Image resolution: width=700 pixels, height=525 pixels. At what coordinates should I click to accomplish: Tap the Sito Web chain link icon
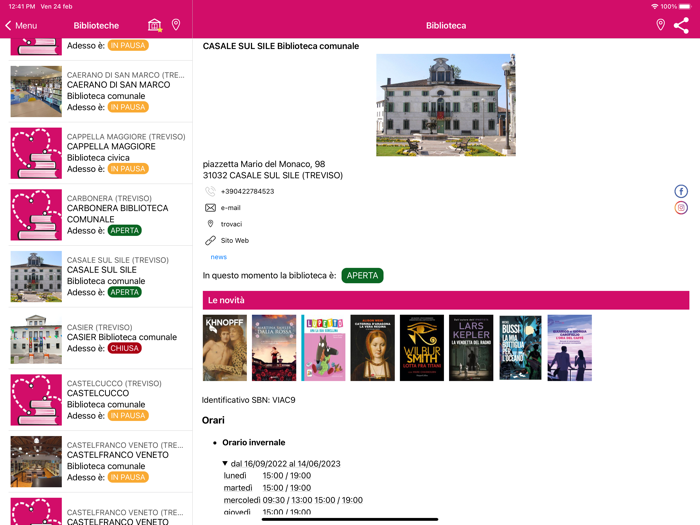pos(210,241)
